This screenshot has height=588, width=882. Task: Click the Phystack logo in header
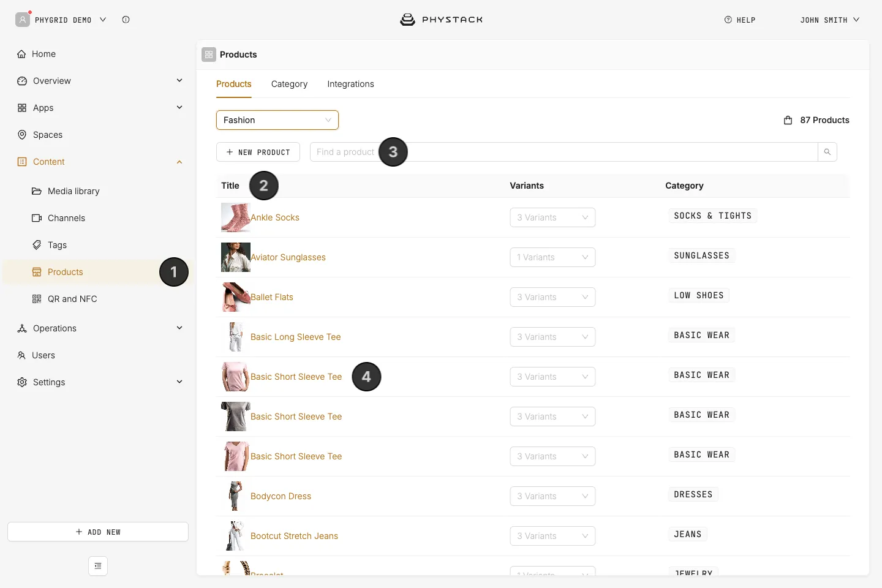pyautogui.click(x=441, y=20)
